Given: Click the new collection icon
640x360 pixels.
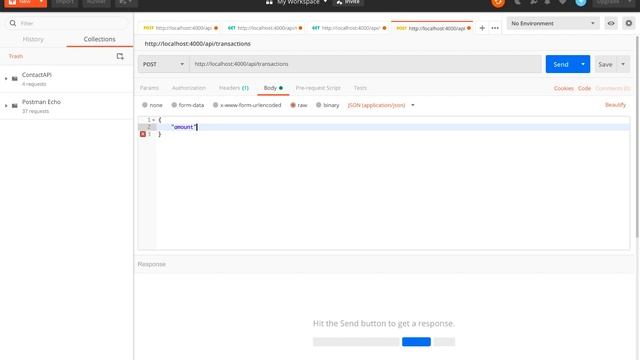Looking at the screenshot, I should click(x=120, y=56).
